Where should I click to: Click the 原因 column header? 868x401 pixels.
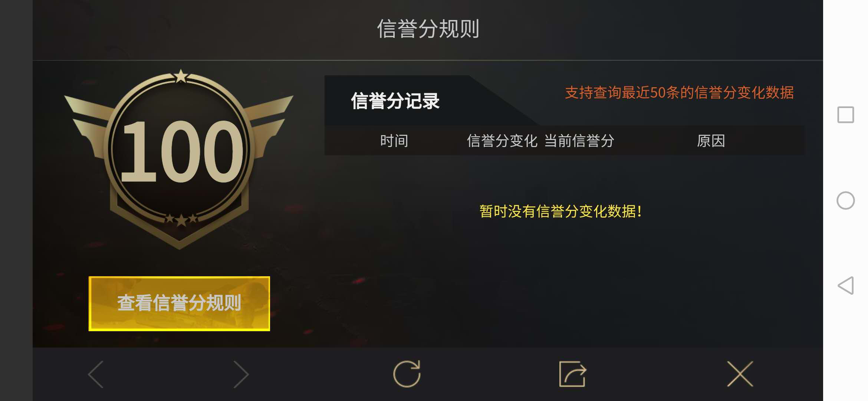coord(711,141)
